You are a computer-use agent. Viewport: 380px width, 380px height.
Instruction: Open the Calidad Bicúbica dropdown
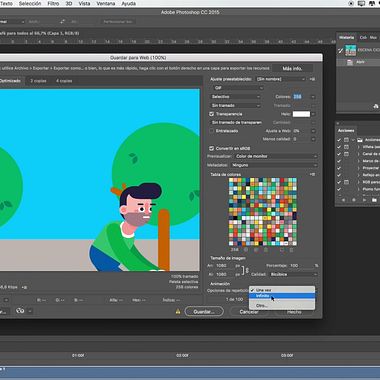pos(293,274)
